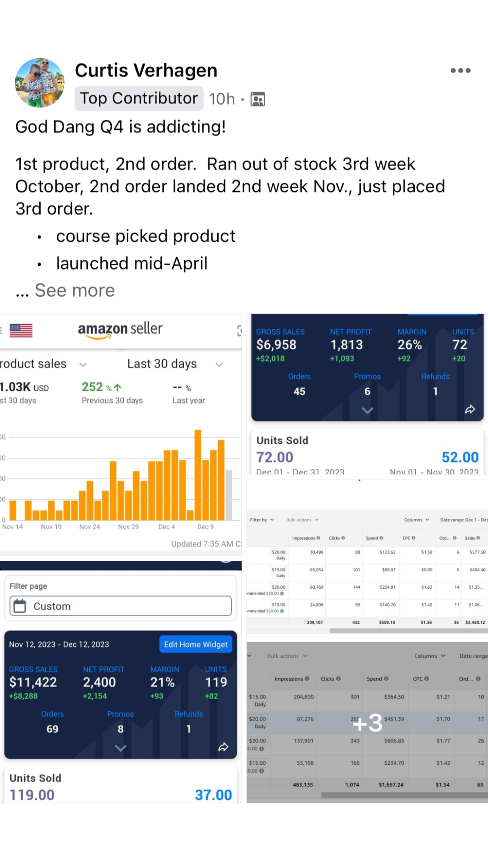Open the Columns dropdown in campaign table
The width and height of the screenshot is (488, 868).
click(x=416, y=520)
